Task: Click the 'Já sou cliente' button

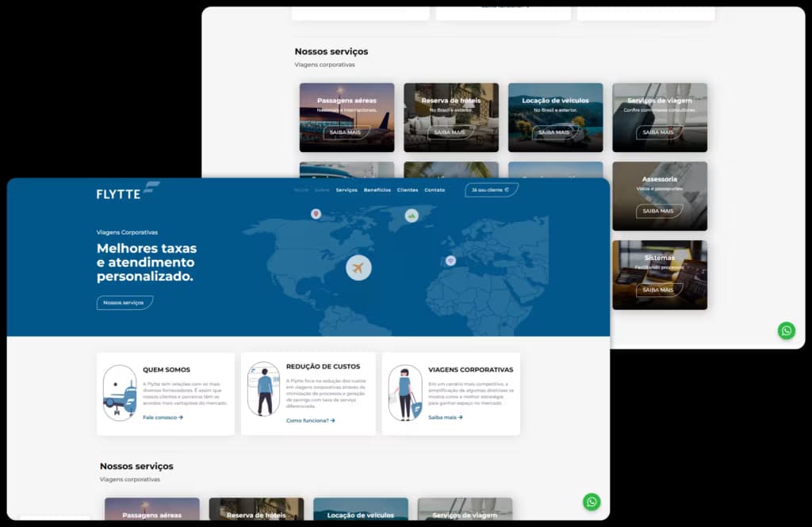Action: click(491, 190)
